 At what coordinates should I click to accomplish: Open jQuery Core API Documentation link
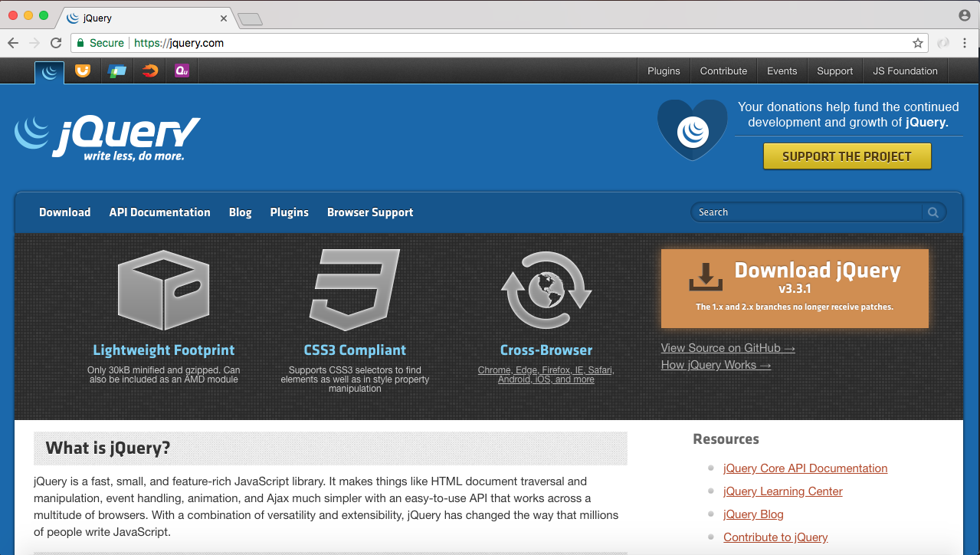tap(805, 468)
